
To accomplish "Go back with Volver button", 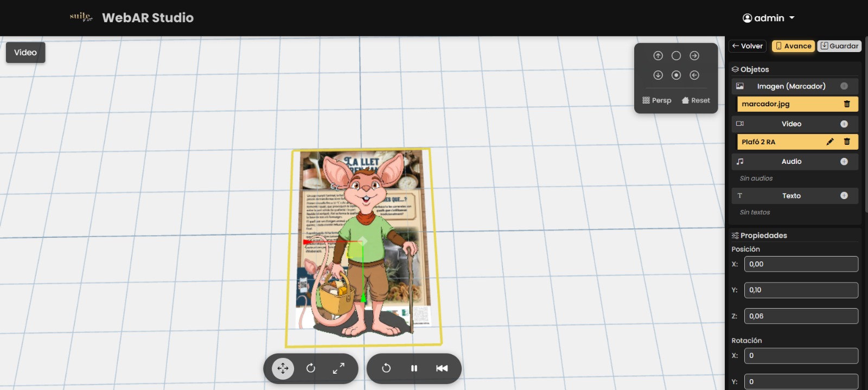I will [x=748, y=46].
